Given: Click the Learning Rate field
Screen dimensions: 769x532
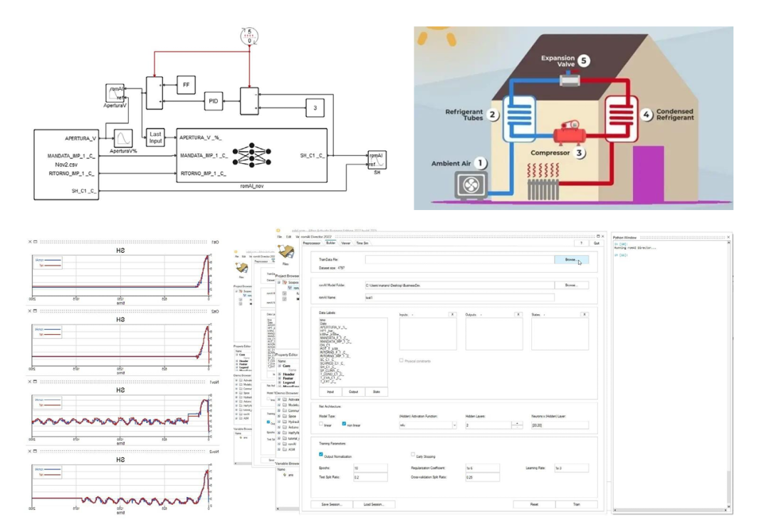Looking at the screenshot, I should [x=571, y=468].
